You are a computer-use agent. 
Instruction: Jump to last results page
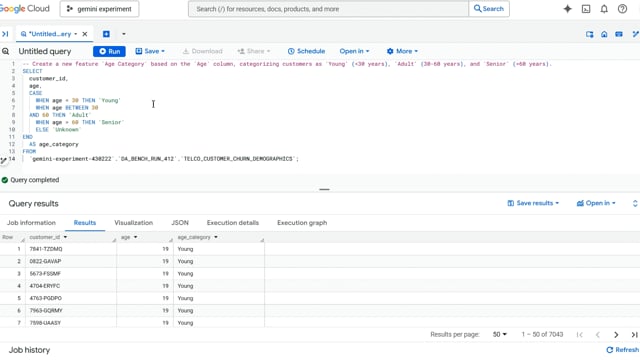pyautogui.click(x=634, y=334)
